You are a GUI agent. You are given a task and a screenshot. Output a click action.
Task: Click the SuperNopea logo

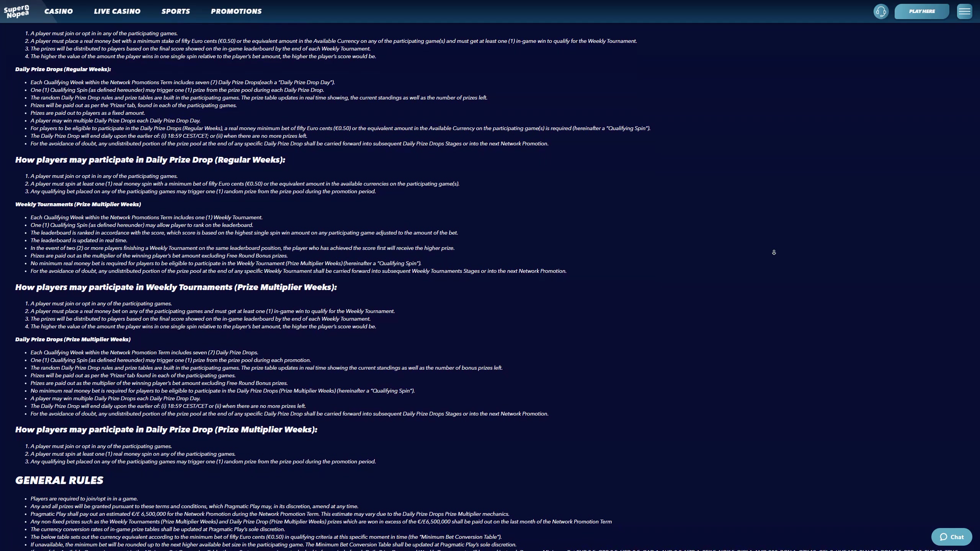click(x=16, y=11)
